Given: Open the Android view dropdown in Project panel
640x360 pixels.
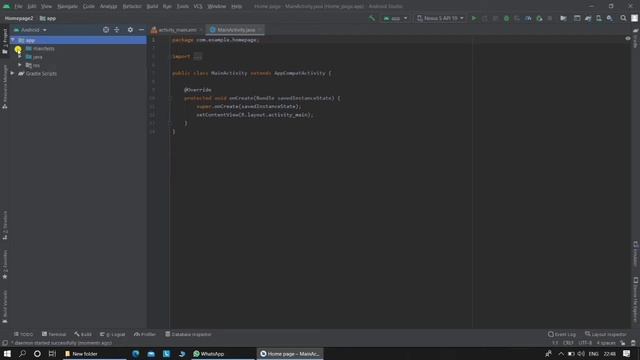Looking at the screenshot, I should 30,30.
